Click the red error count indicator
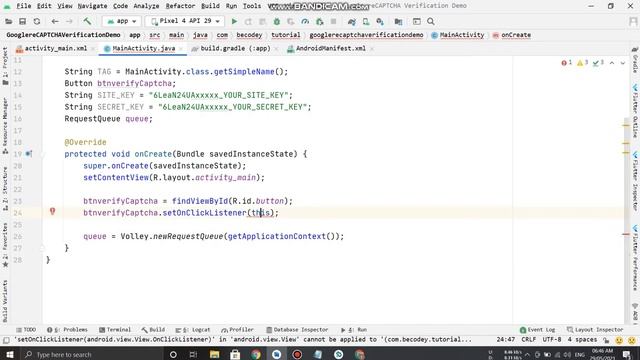640x360 pixels. click(567, 63)
